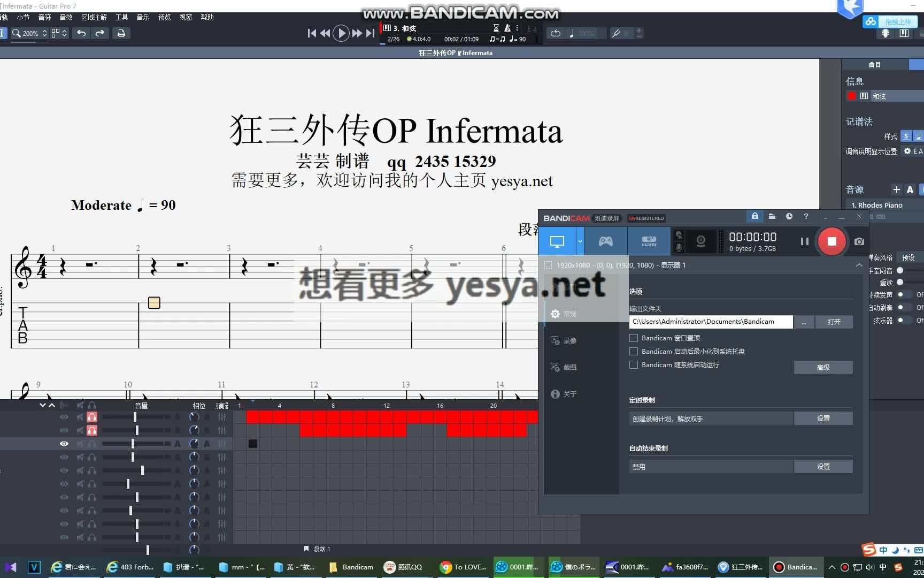Toggle Bandicam microphone icon
Screen dimensions: 924x578
tap(679, 247)
